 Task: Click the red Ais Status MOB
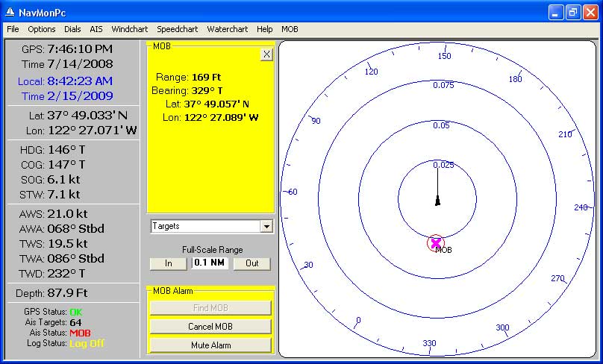pos(80,333)
